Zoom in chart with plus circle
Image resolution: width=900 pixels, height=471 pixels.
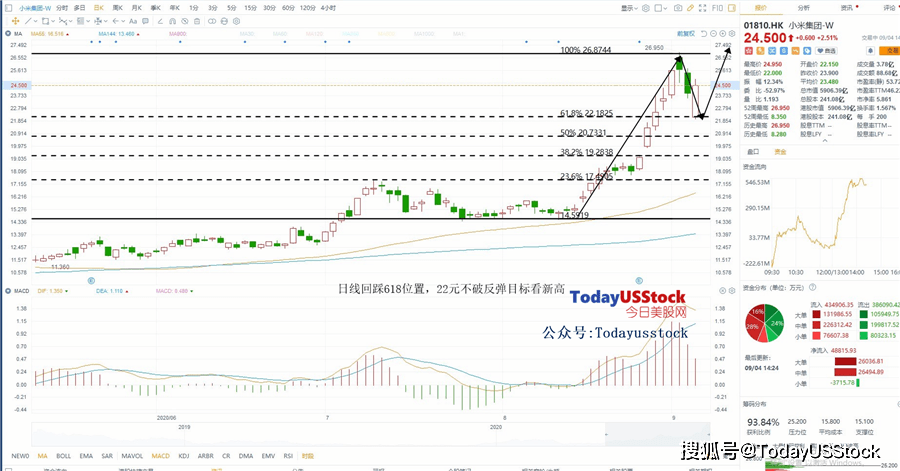pyautogui.click(x=723, y=34)
